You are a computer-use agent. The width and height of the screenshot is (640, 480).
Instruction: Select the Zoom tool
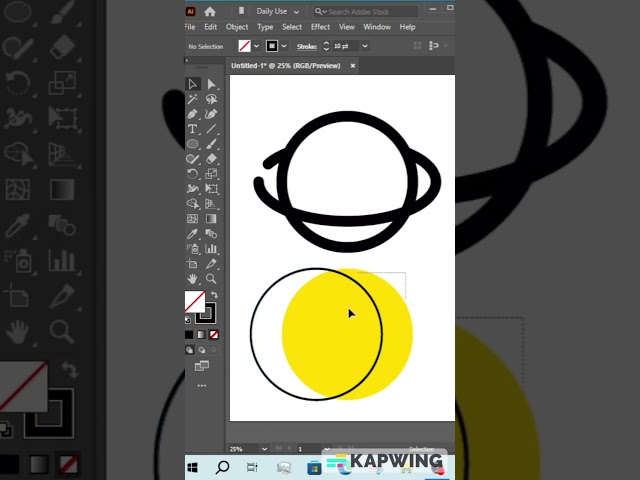(211, 279)
